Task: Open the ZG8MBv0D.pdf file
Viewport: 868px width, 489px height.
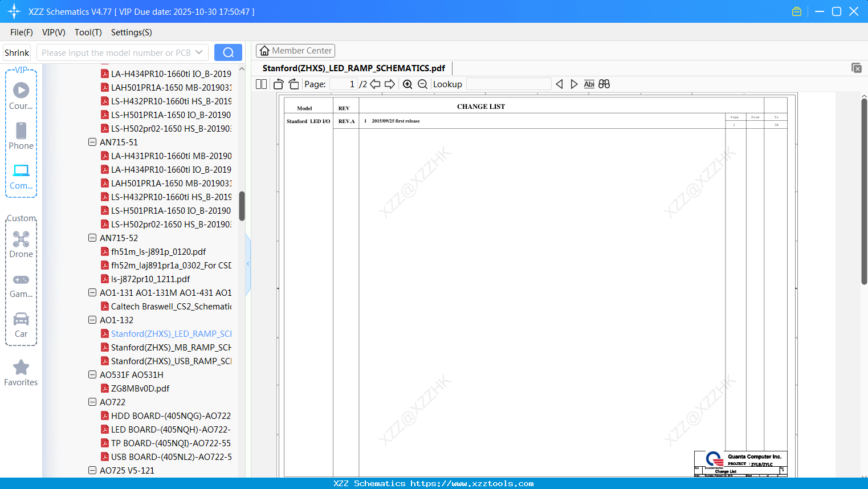Action: (140, 389)
